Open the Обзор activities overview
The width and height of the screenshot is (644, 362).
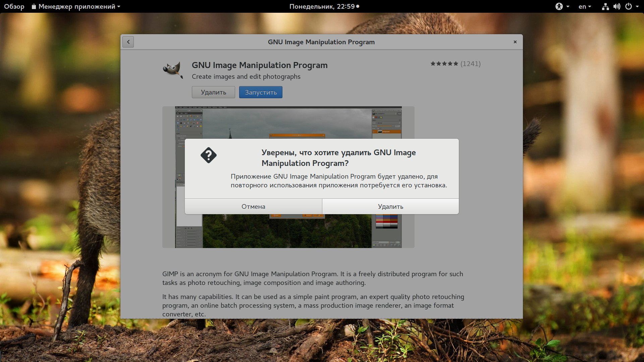point(14,6)
